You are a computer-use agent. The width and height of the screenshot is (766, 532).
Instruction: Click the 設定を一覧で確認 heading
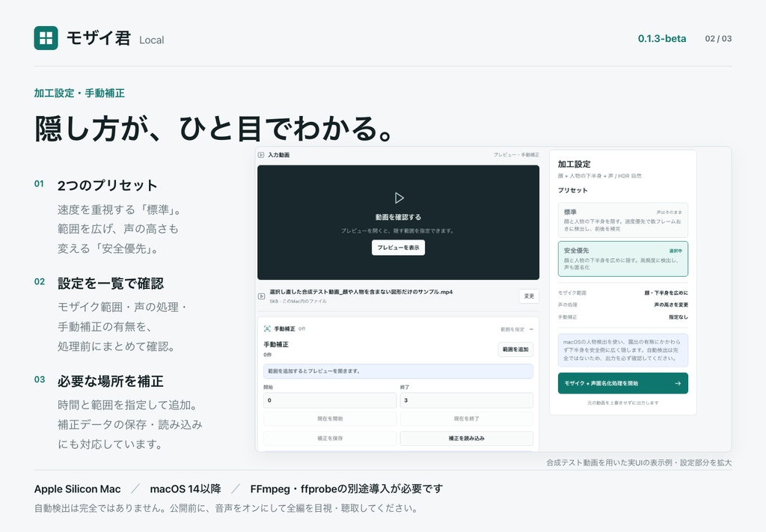pos(111,284)
